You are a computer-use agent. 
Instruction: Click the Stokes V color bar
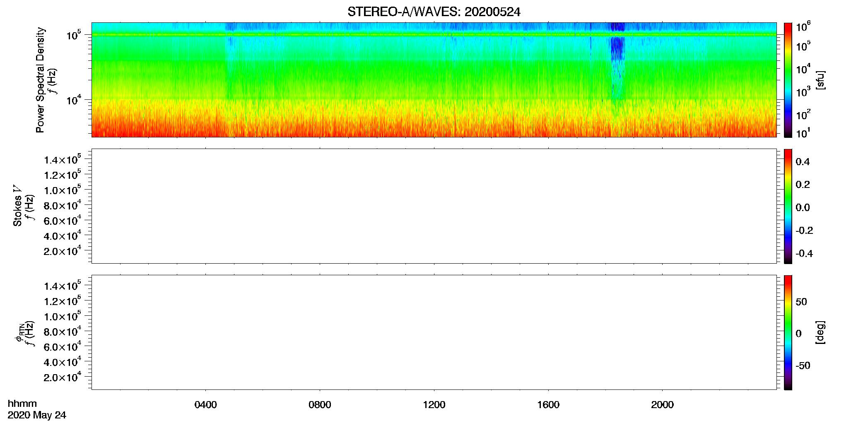pyautogui.click(x=788, y=206)
